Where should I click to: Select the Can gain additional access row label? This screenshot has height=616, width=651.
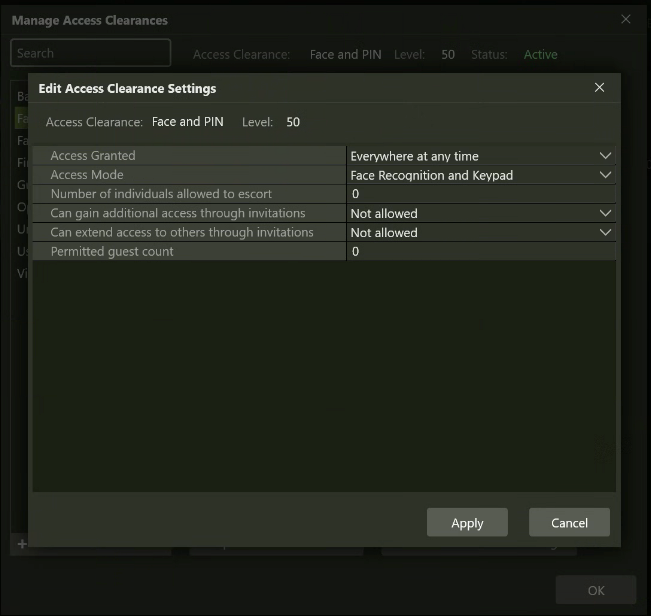point(178,213)
